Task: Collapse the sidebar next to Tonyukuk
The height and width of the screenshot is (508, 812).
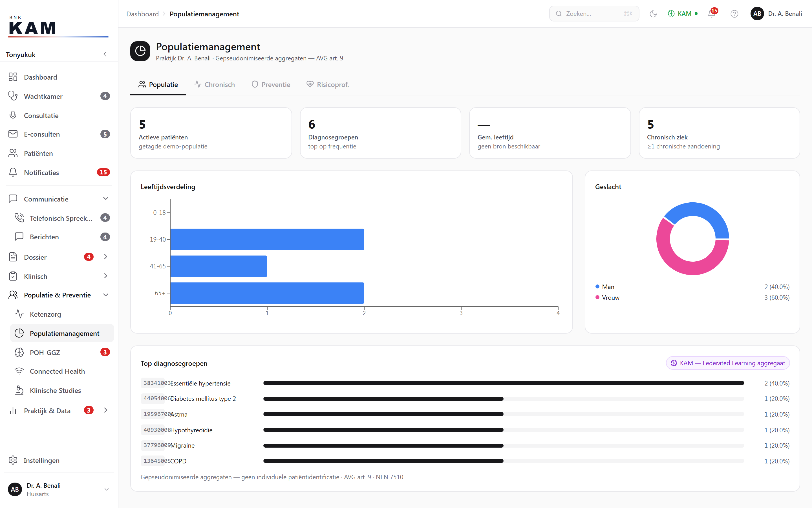Action: point(105,54)
